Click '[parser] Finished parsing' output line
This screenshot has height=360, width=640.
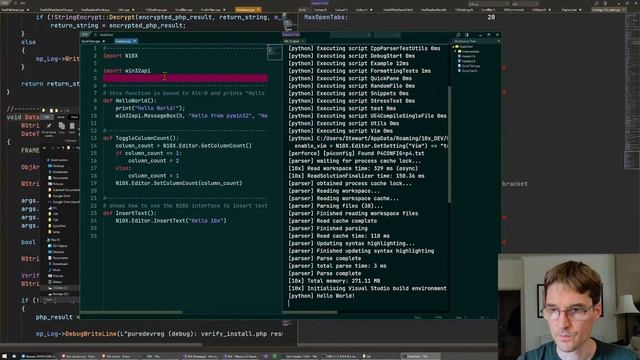(328, 229)
